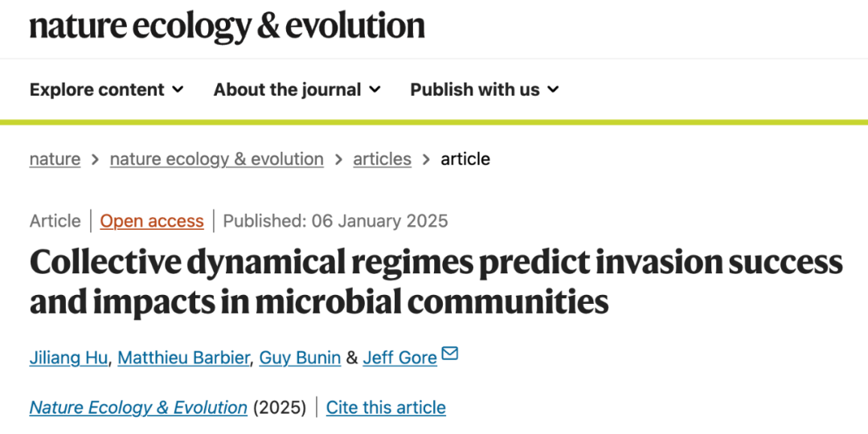View author Guy Bunin
This screenshot has width=868, height=434.
pos(300,358)
